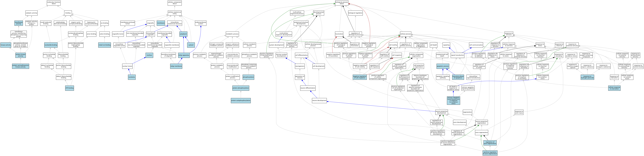
Task: Click the 'phosphorylation' highlighted node
Action: (248, 77)
